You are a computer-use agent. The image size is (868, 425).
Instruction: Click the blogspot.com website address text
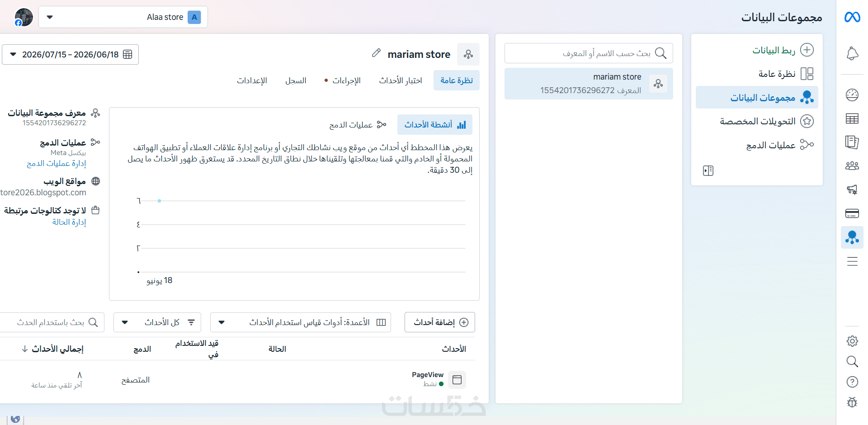[x=43, y=193]
